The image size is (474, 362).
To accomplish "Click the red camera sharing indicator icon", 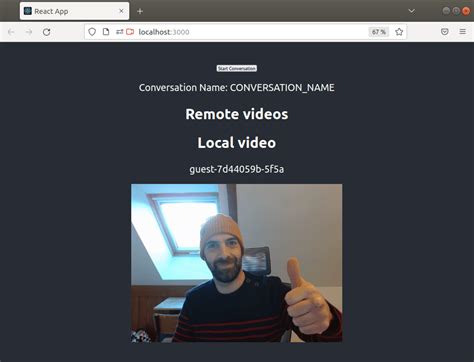I will tap(130, 32).
